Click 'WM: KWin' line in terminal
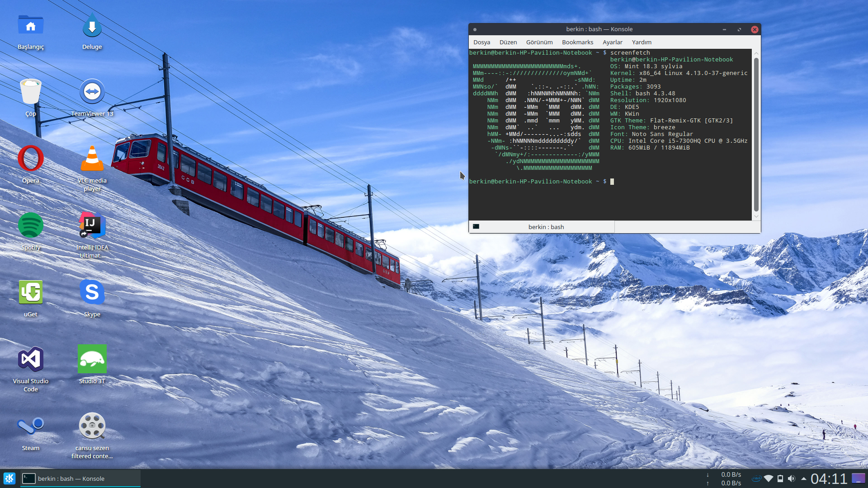The width and height of the screenshot is (868, 488). [x=625, y=114]
